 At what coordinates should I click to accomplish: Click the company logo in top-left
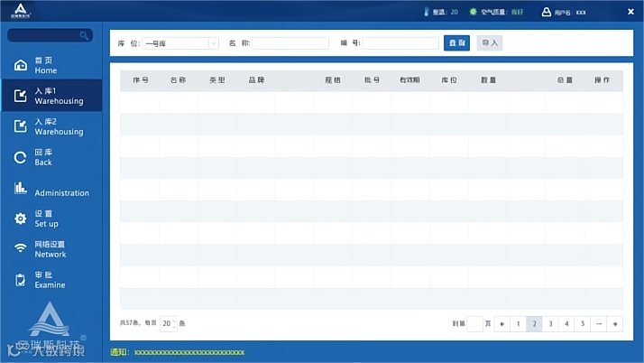click(20, 11)
